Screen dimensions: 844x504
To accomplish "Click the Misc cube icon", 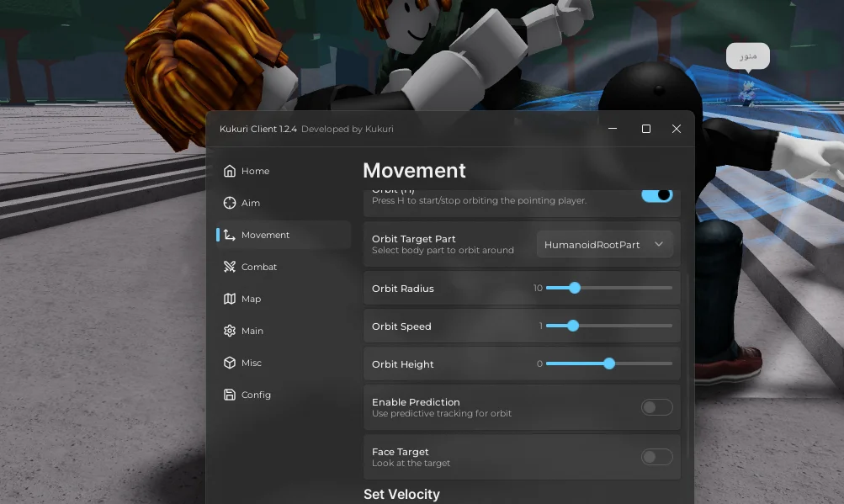I will point(230,363).
